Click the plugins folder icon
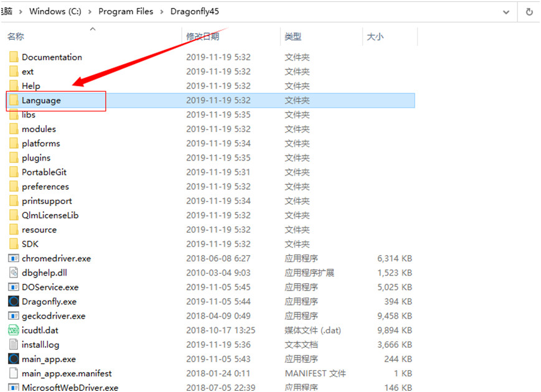 coord(14,158)
